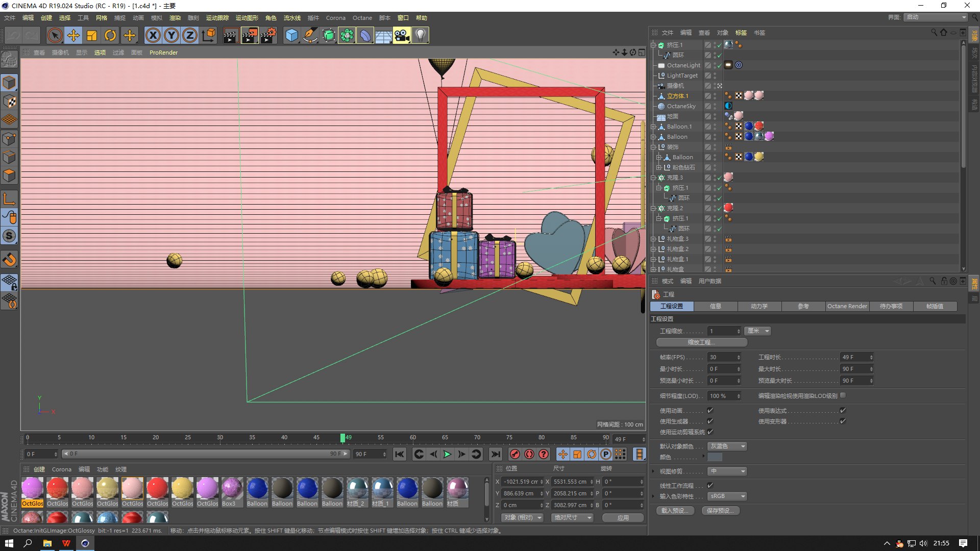The width and height of the screenshot is (980, 551).
Task: Toggle the 使用动画 checkbox
Action: (x=710, y=410)
